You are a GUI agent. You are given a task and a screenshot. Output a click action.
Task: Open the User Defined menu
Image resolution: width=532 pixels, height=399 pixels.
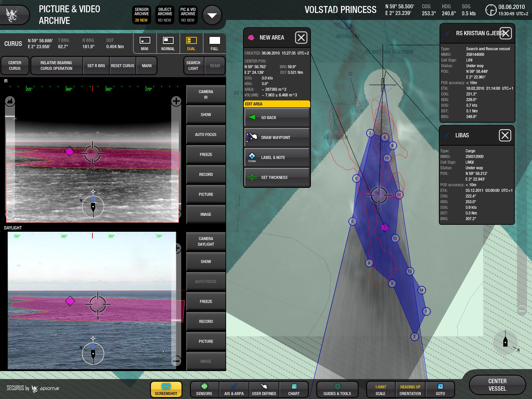pyautogui.click(x=264, y=389)
